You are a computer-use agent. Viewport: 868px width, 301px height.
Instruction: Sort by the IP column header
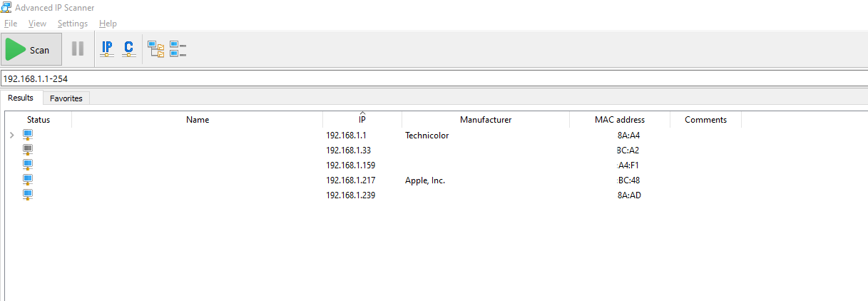pyautogui.click(x=362, y=120)
